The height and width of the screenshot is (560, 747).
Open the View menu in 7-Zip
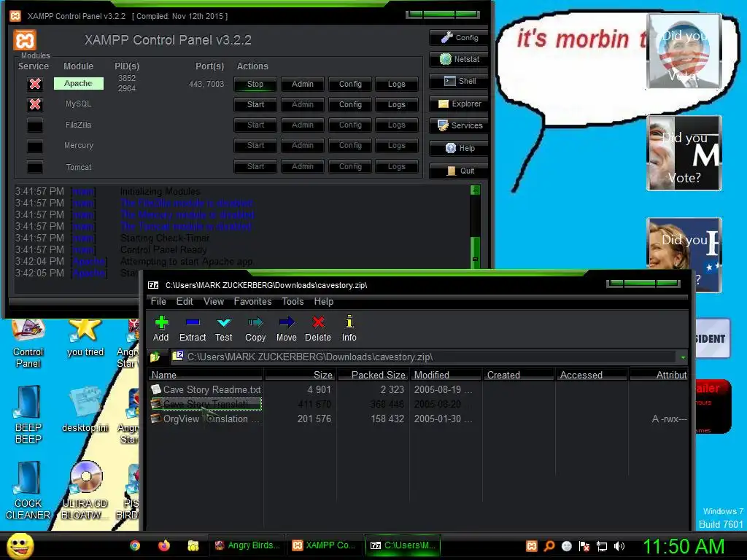[214, 301]
